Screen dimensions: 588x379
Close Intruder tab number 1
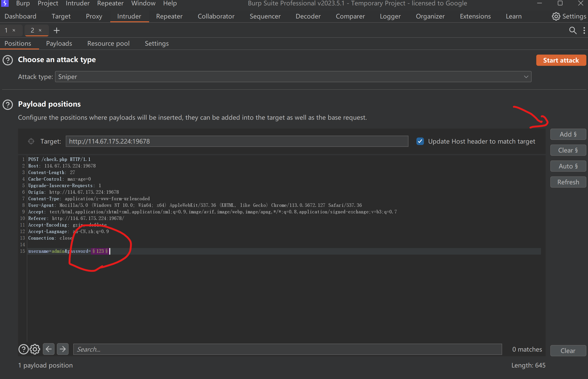click(14, 30)
